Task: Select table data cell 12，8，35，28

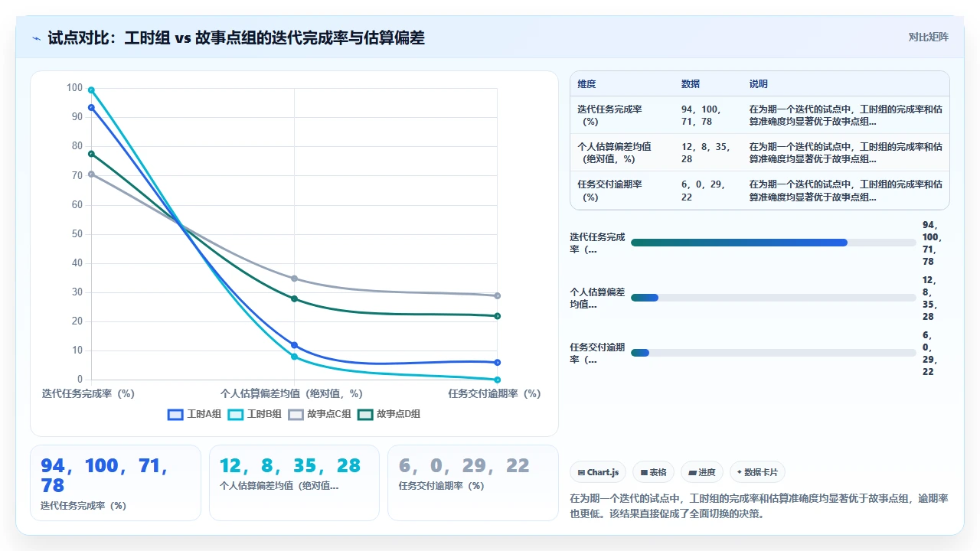Action: (706, 152)
